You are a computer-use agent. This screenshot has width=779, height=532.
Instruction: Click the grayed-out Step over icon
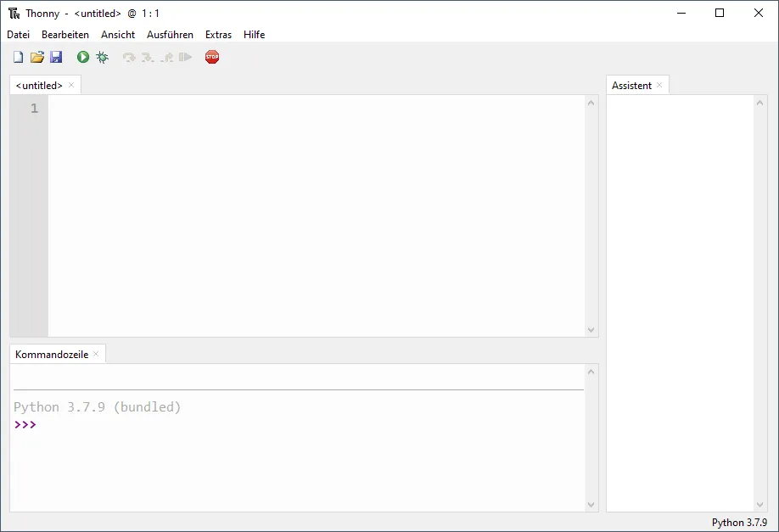tap(129, 57)
